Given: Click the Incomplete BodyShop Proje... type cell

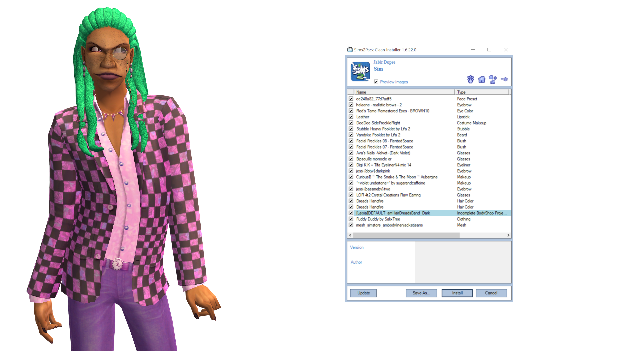Looking at the screenshot, I should [x=481, y=213].
